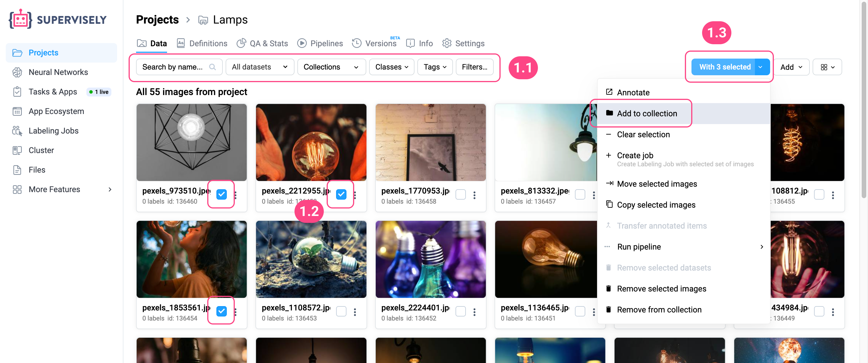
Task: Check the pexels_1108572 image checkbox
Action: tap(341, 311)
